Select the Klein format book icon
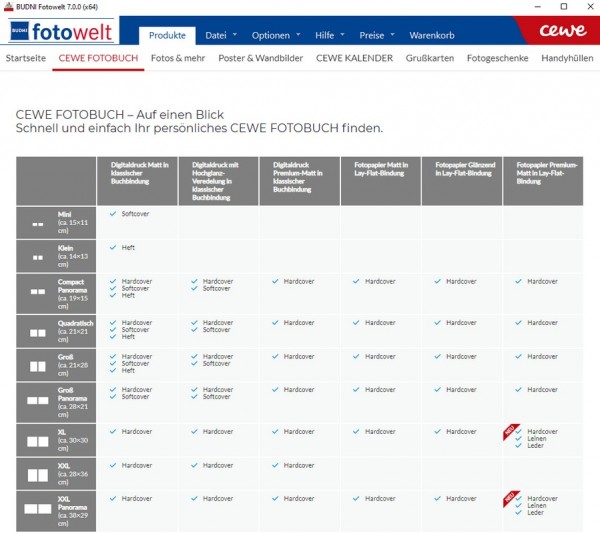Screen dimensions: 600x534 (x=38, y=258)
